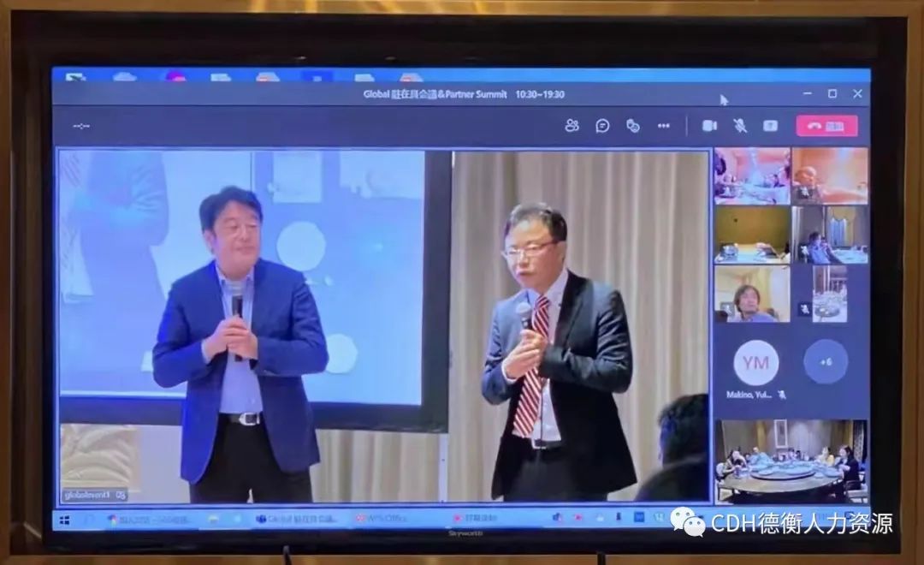This screenshot has width=924, height=565.
Task: Toggle the muted microphone
Action: tap(740, 126)
